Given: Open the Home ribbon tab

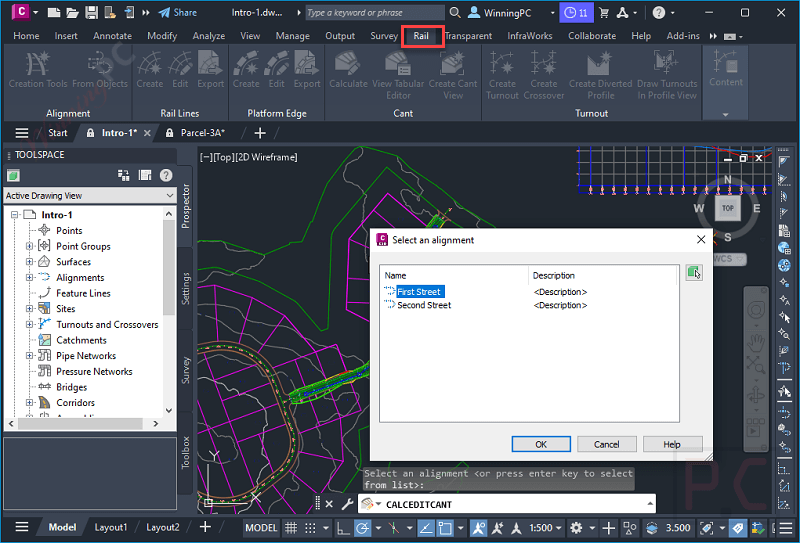Looking at the screenshot, I should tap(26, 36).
